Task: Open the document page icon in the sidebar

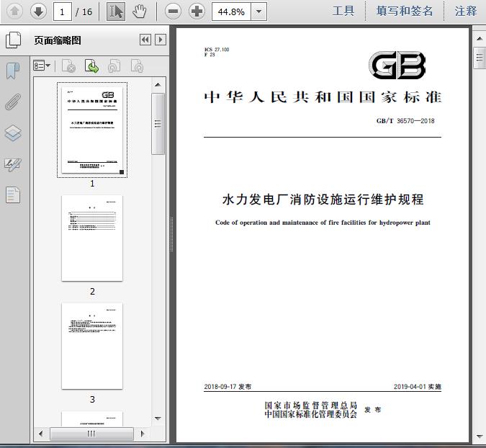Action: click(13, 195)
